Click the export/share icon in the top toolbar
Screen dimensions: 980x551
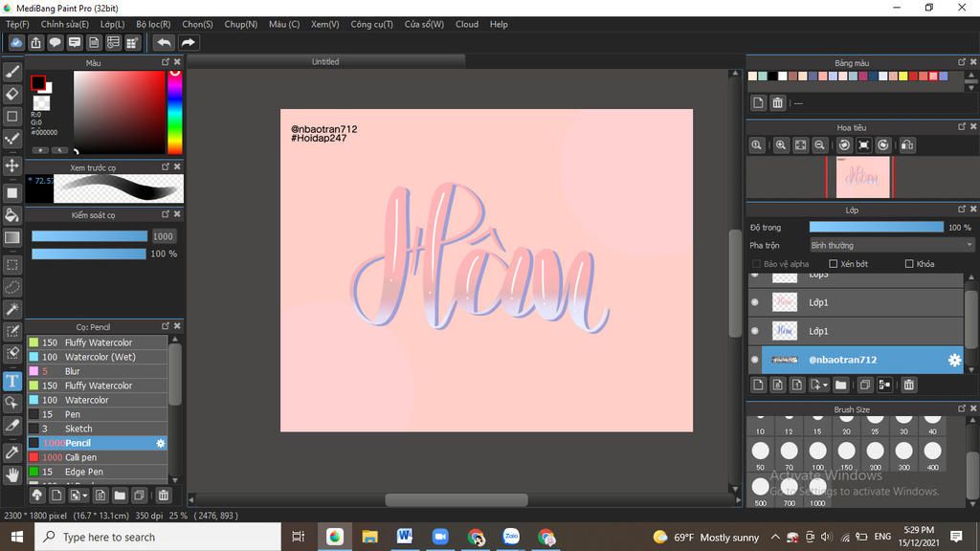pyautogui.click(x=35, y=42)
